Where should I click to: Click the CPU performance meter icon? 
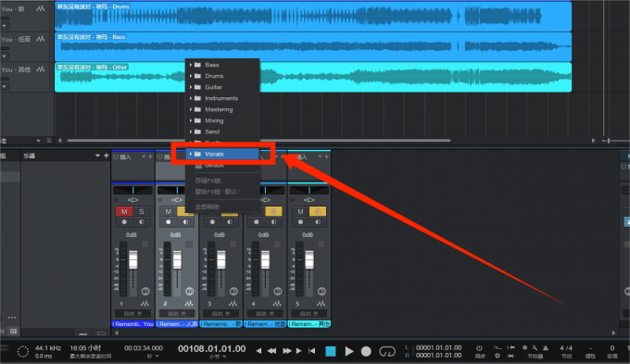[23, 352]
